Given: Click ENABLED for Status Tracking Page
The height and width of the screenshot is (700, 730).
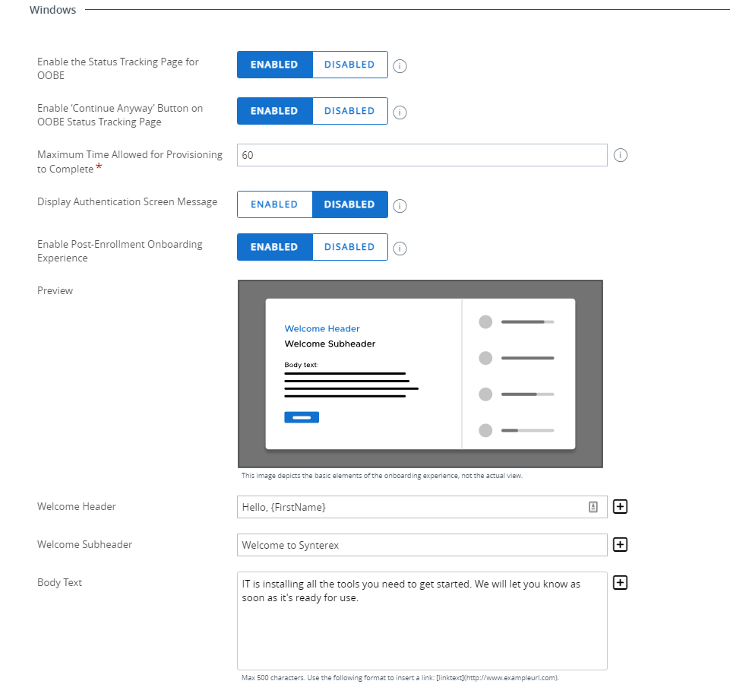Looking at the screenshot, I should pyautogui.click(x=274, y=65).
